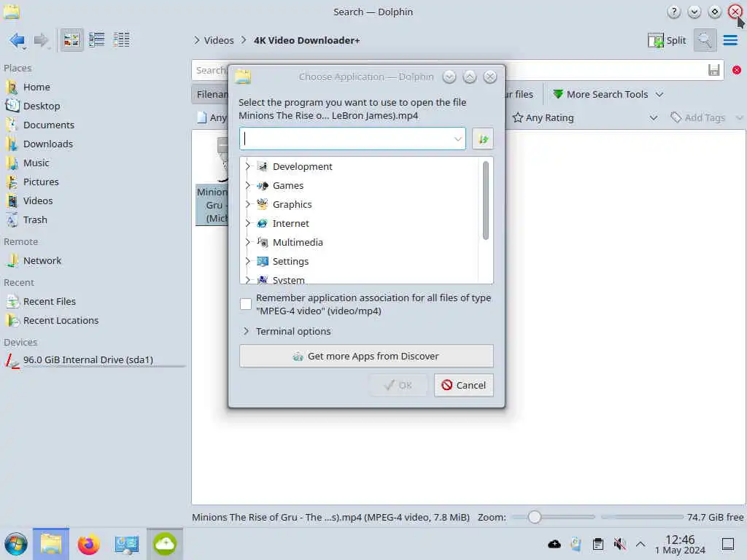This screenshot has width=747, height=560.
Task: Expand the Multimedia category
Action: coord(248,242)
